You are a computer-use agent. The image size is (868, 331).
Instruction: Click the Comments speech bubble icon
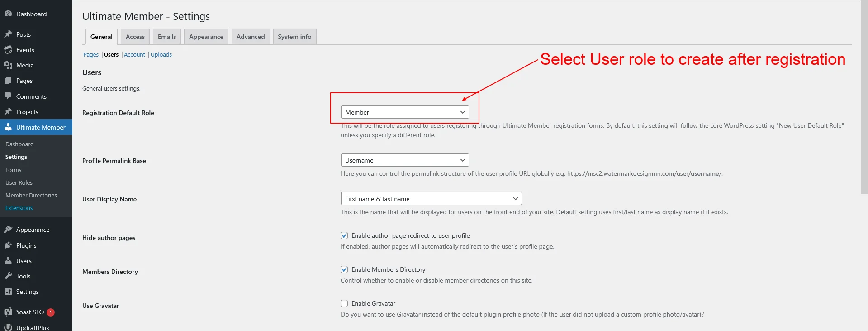coord(8,96)
